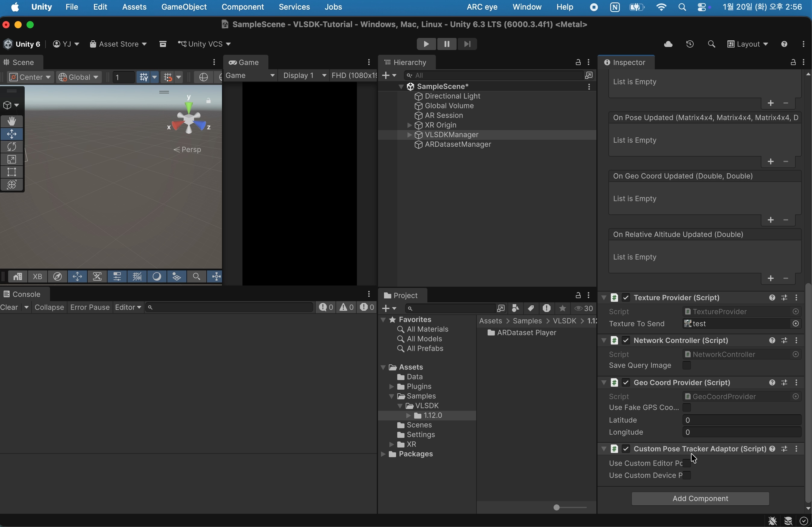Viewport: 812px width, 527px height.
Task: Open the Layout dropdown
Action: (x=748, y=44)
